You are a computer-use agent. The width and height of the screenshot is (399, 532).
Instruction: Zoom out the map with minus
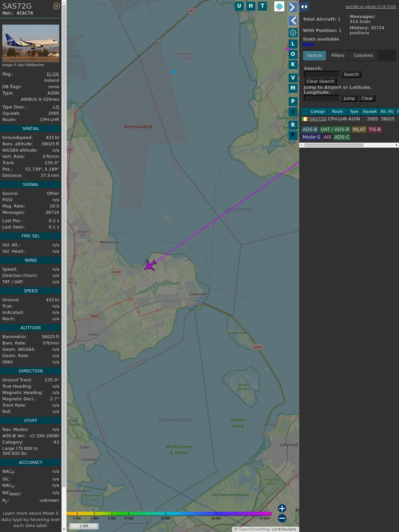[282, 518]
